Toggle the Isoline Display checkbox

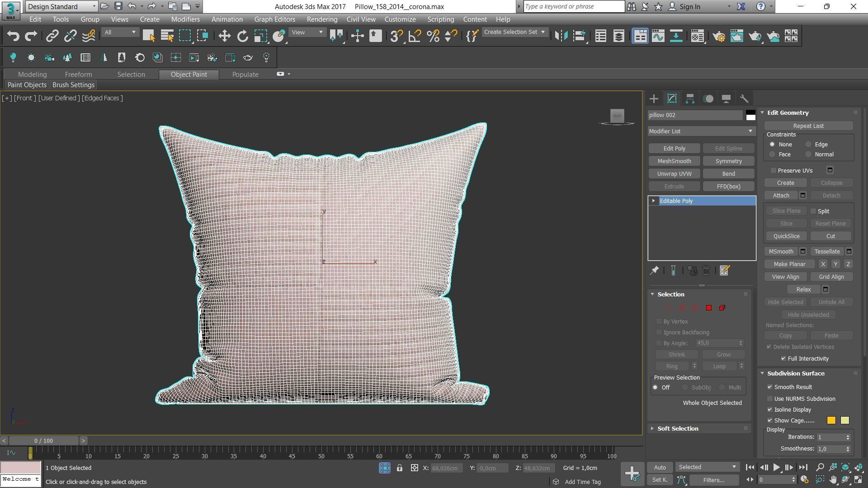[770, 409]
